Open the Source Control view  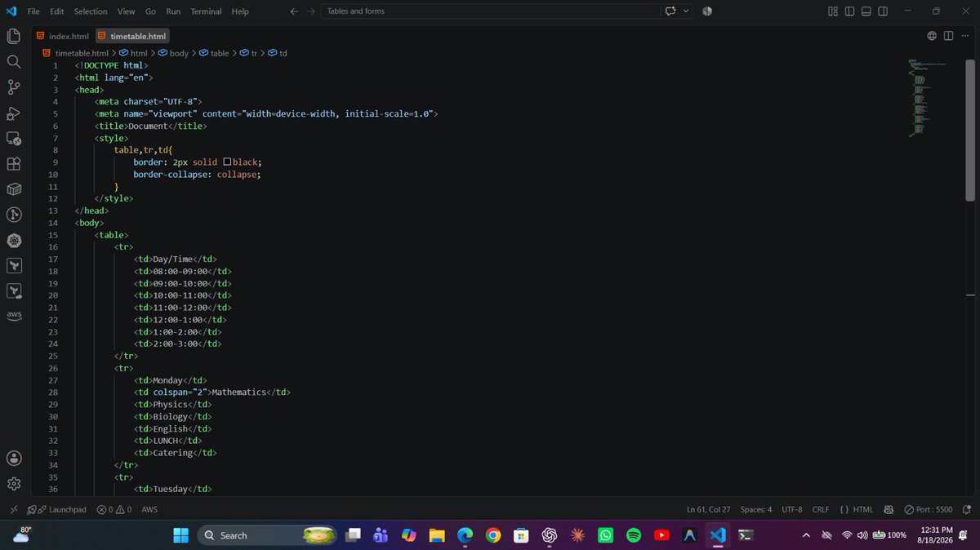point(14,87)
